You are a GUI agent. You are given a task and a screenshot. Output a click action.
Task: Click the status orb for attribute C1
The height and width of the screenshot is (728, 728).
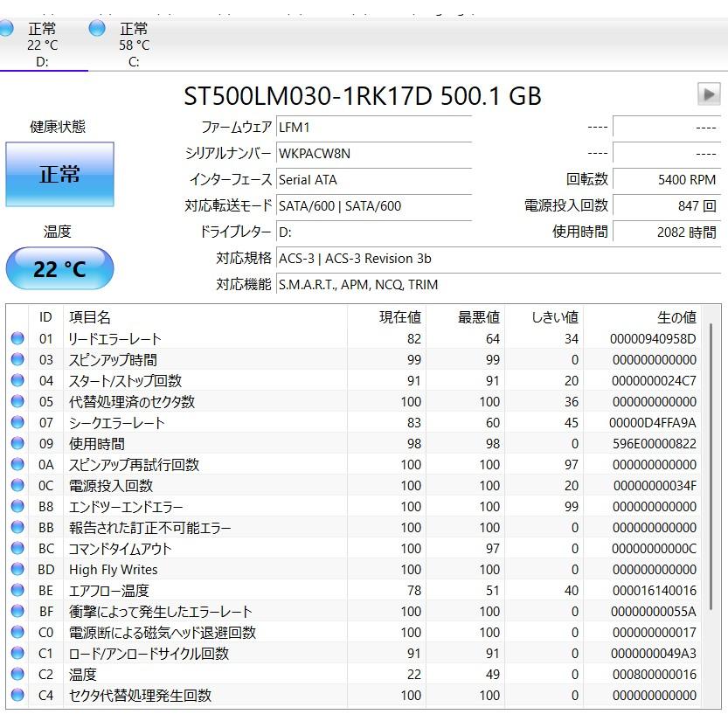click(17, 653)
